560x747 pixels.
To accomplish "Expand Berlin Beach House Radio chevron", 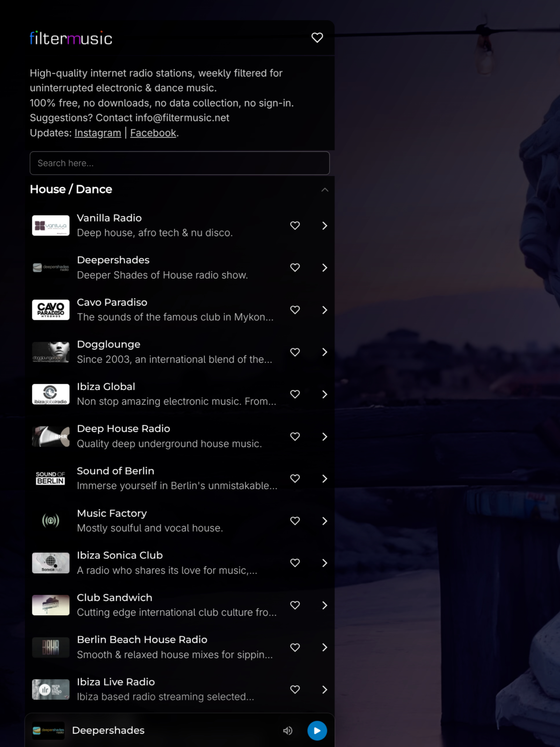I will (325, 647).
